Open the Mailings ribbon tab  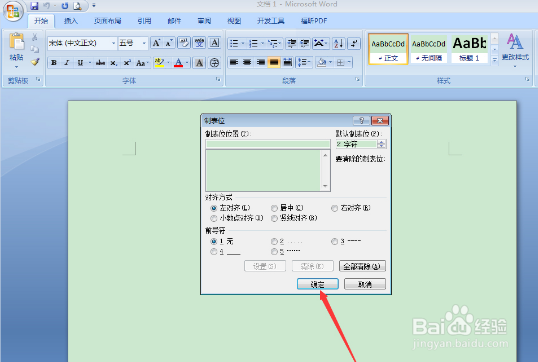point(174,21)
